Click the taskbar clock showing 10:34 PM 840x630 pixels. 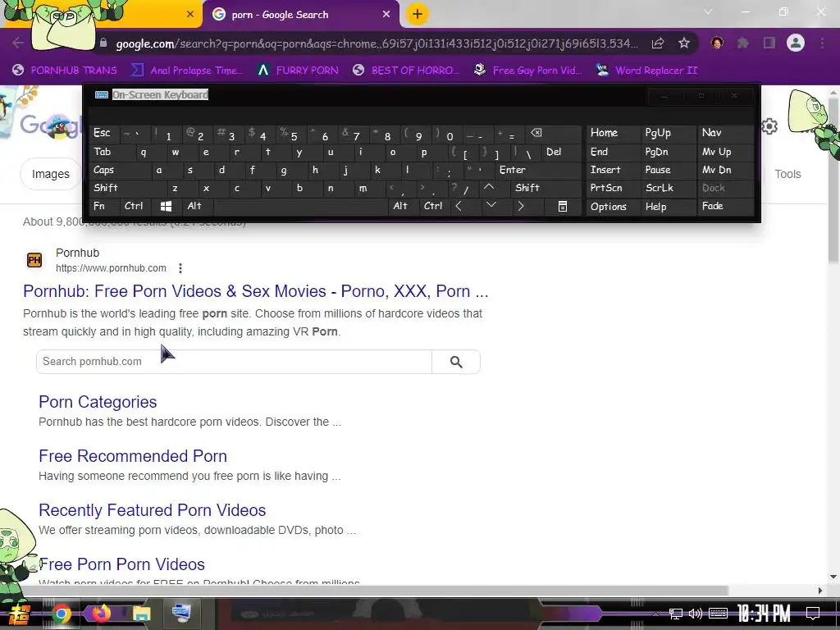click(x=764, y=614)
